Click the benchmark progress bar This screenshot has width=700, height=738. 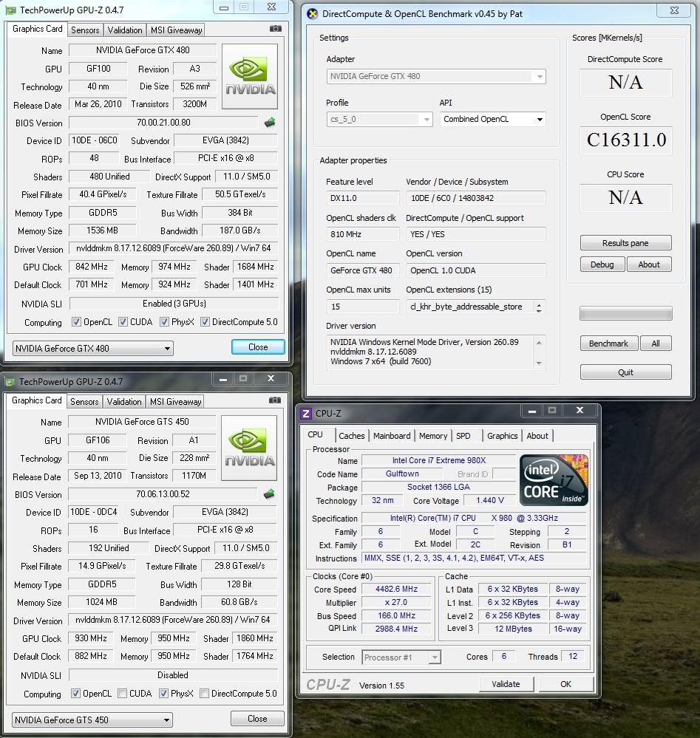click(625, 313)
